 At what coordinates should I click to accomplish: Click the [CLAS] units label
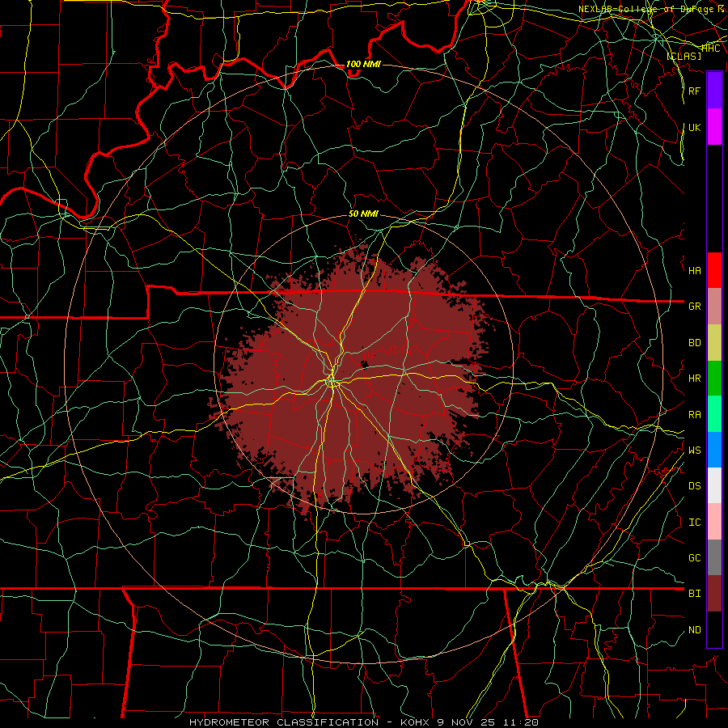click(x=684, y=56)
